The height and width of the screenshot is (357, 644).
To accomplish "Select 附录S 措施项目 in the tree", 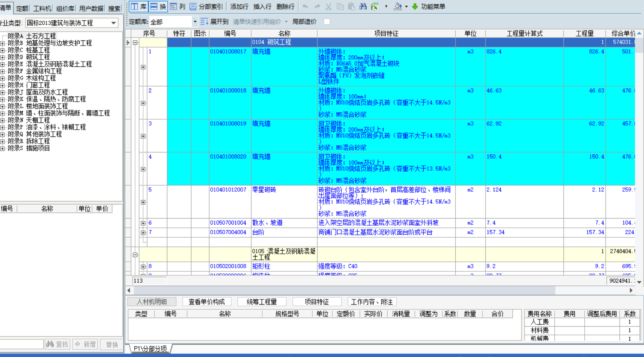I will pos(29,148).
